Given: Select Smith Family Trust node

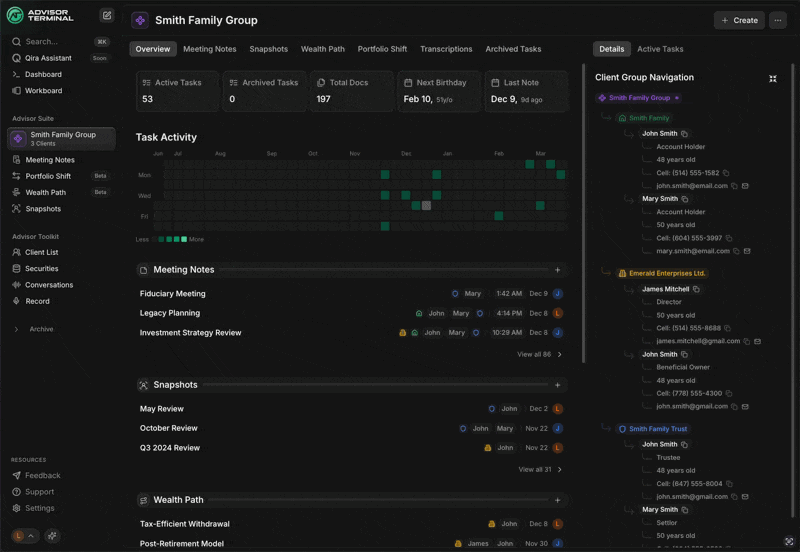Looking at the screenshot, I should pyautogui.click(x=653, y=429).
